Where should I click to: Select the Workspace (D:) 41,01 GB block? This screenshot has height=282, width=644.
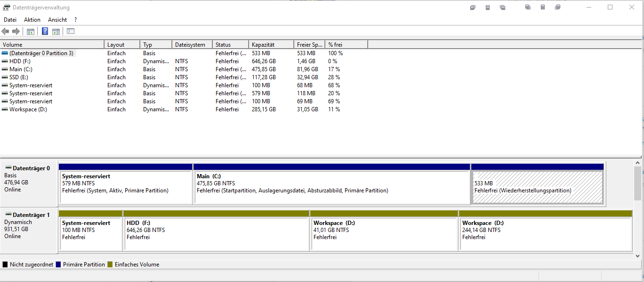384,231
